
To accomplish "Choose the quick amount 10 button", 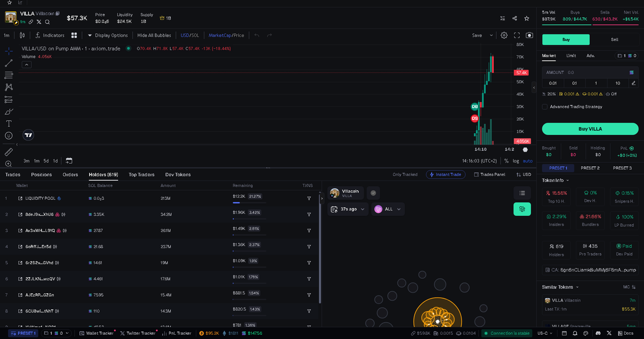I will pos(618,83).
